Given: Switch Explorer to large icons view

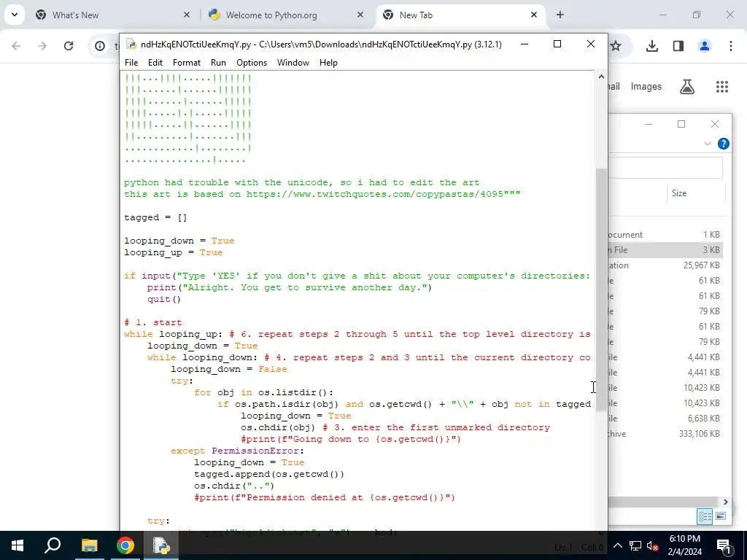Looking at the screenshot, I should tap(720, 516).
